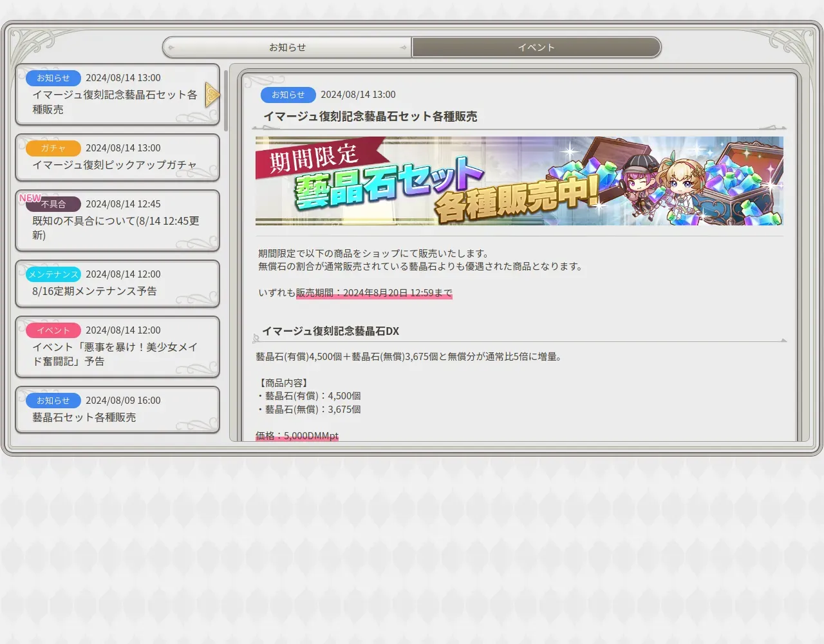
Task: Open イマージュ復刻ピックアップガチャ notice
Action: [x=118, y=158]
